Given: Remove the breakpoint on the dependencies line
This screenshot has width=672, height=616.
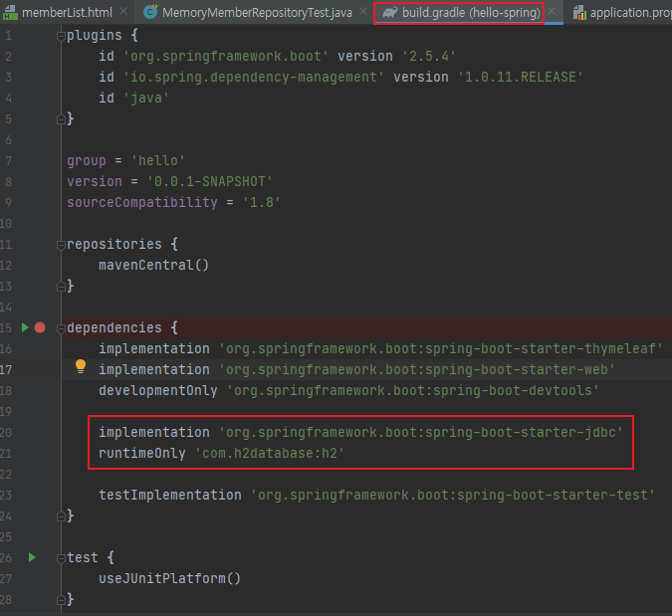Looking at the screenshot, I should (40, 327).
